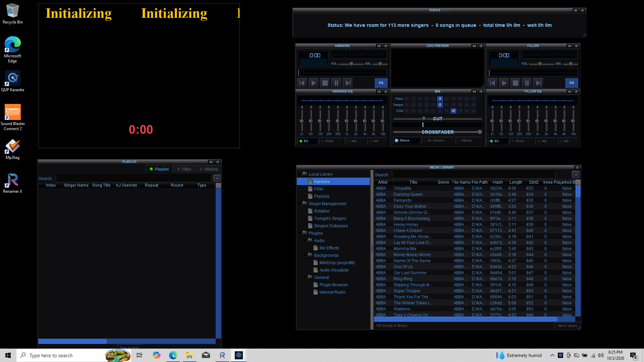This screenshot has height=362, width=644.
Task: Select Silence mode in the Mix panel
Action: pos(406,140)
